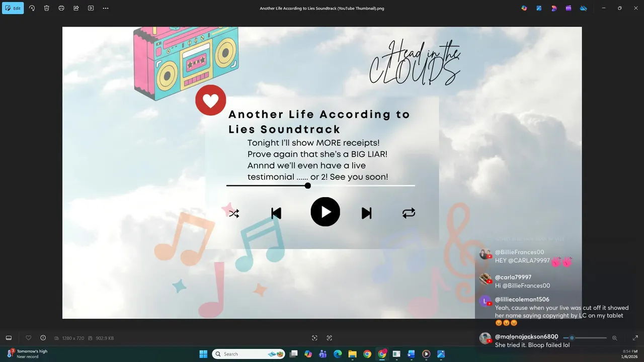Open the weather widget on the taskbar
Viewport: 644px width, 362px height.
[x=28, y=354]
